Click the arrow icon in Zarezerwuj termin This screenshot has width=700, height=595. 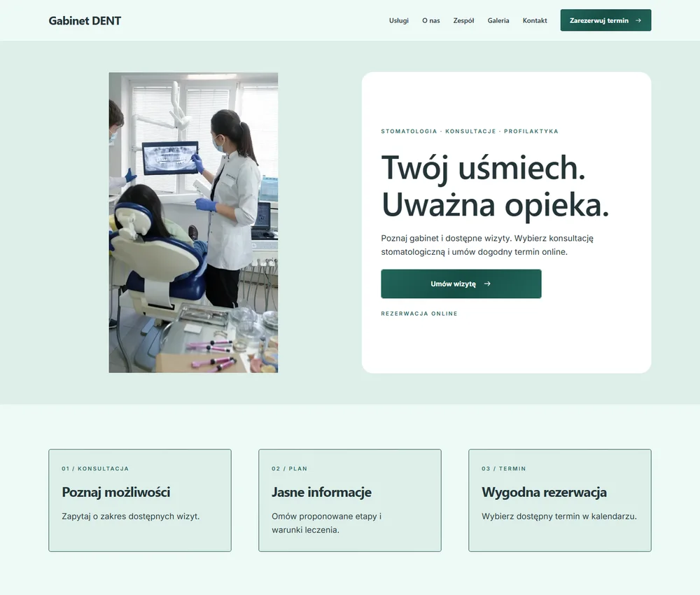pos(638,20)
